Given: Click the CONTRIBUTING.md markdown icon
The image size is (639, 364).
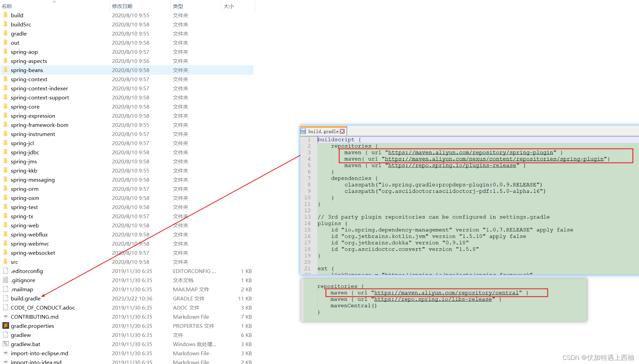Looking at the screenshot, I should 5,317.
